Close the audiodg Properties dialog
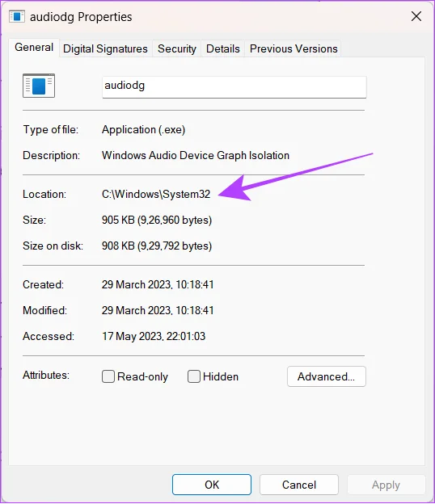 click(x=416, y=16)
